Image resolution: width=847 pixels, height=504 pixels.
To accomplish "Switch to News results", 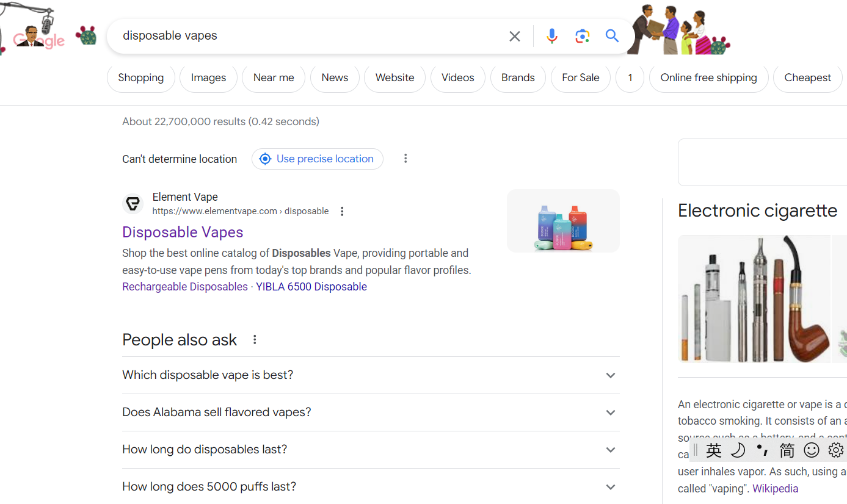I will pos(335,78).
